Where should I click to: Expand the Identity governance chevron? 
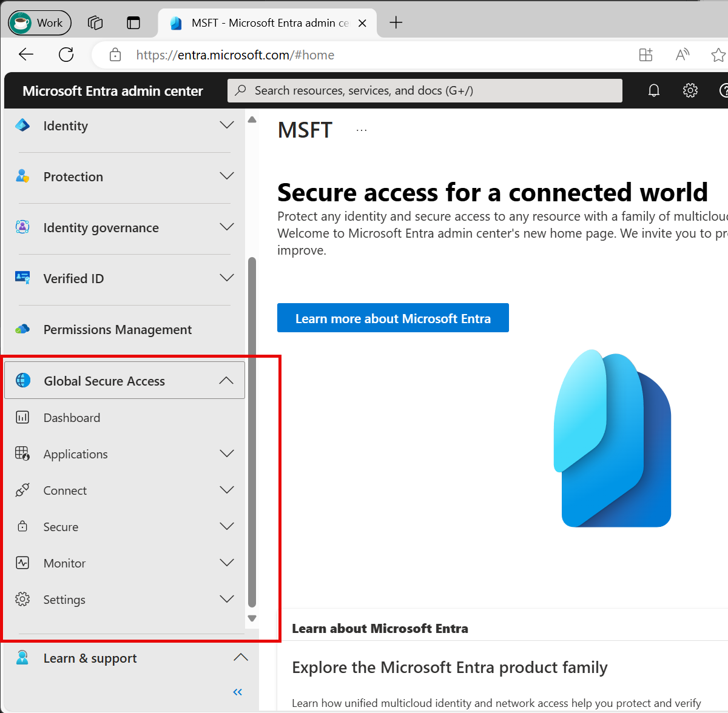(x=227, y=227)
